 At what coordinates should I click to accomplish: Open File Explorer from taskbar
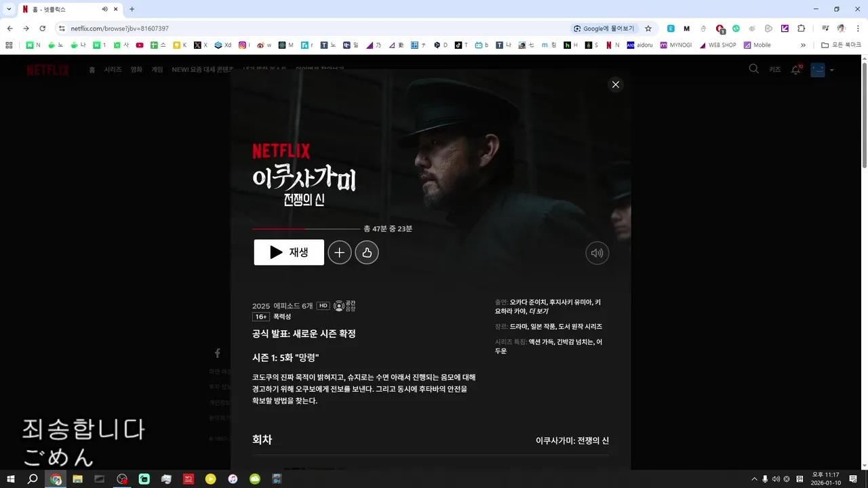[78, 479]
